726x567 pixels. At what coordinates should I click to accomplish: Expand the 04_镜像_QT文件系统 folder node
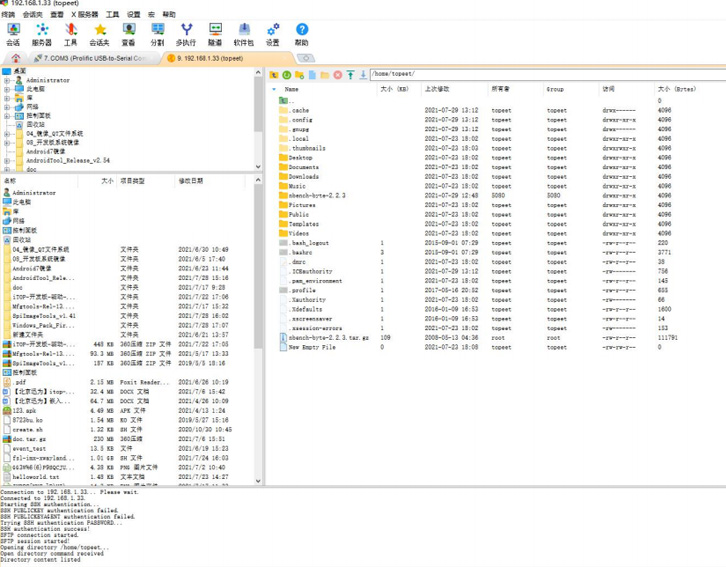[x=7, y=134]
